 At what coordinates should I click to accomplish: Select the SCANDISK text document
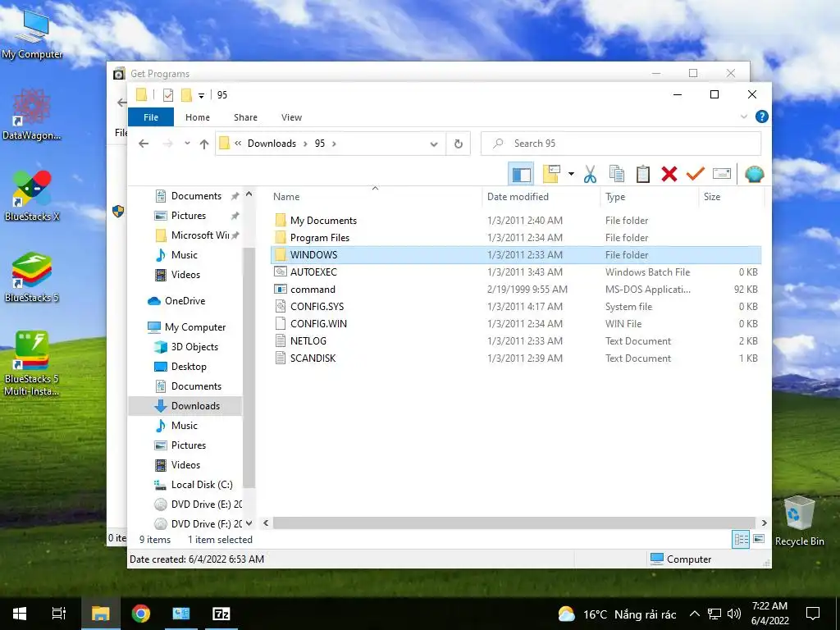point(313,358)
